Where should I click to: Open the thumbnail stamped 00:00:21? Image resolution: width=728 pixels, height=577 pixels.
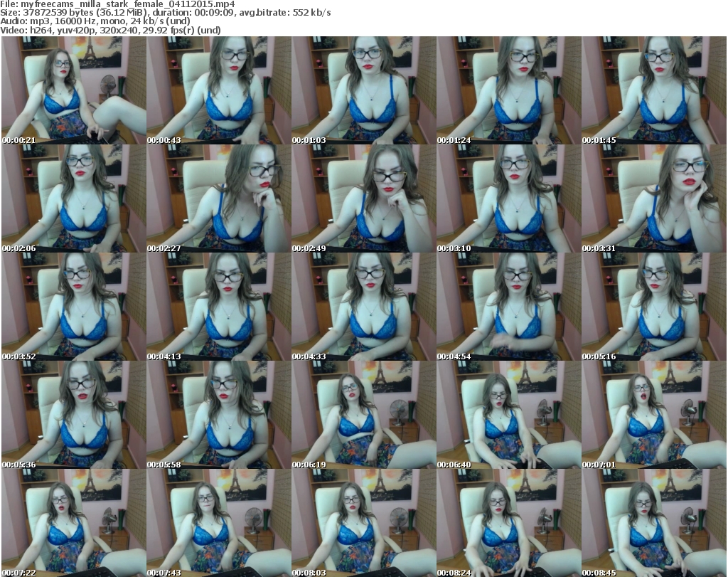[74, 90]
